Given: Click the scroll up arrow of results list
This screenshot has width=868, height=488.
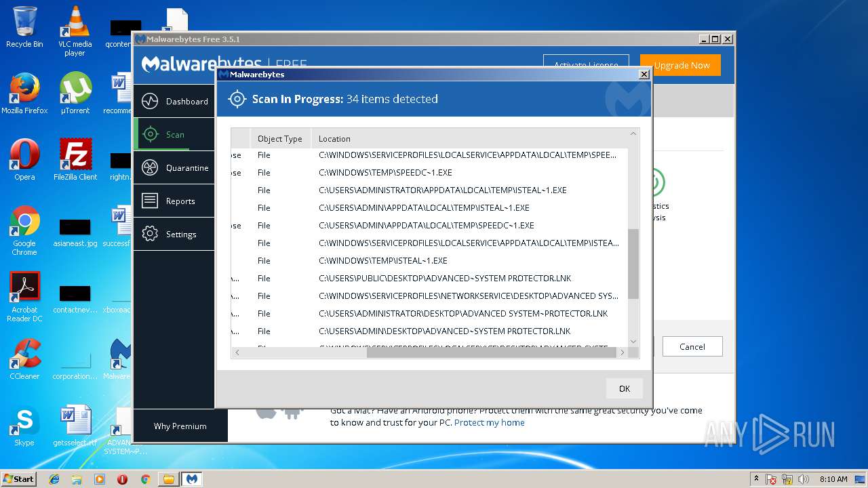Looking at the screenshot, I should (633, 134).
